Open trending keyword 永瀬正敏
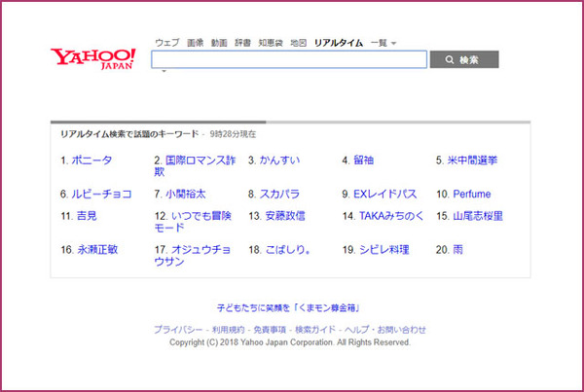This screenshot has width=584, height=392. point(97,249)
